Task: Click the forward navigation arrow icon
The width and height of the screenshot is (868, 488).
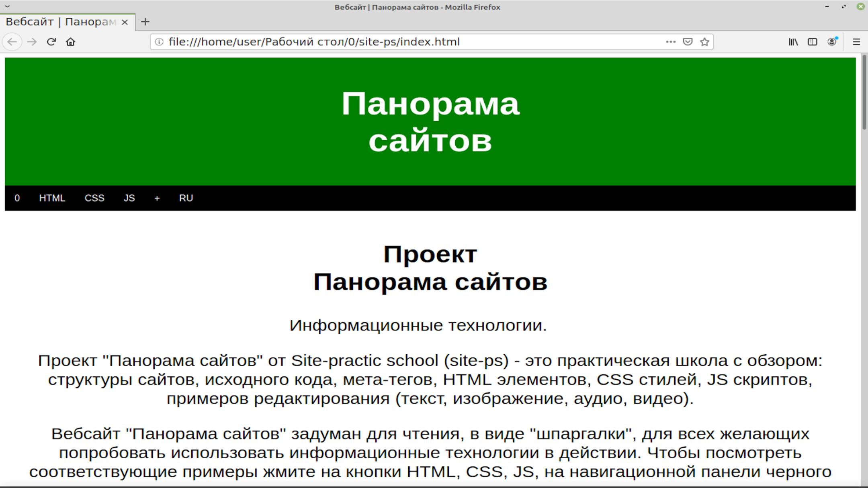Action: [32, 42]
